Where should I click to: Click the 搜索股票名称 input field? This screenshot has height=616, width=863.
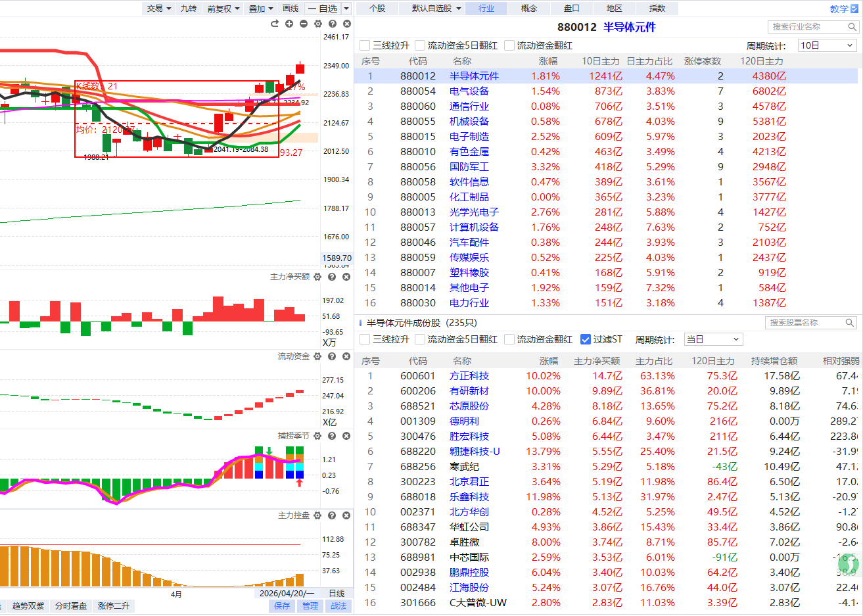(x=805, y=323)
